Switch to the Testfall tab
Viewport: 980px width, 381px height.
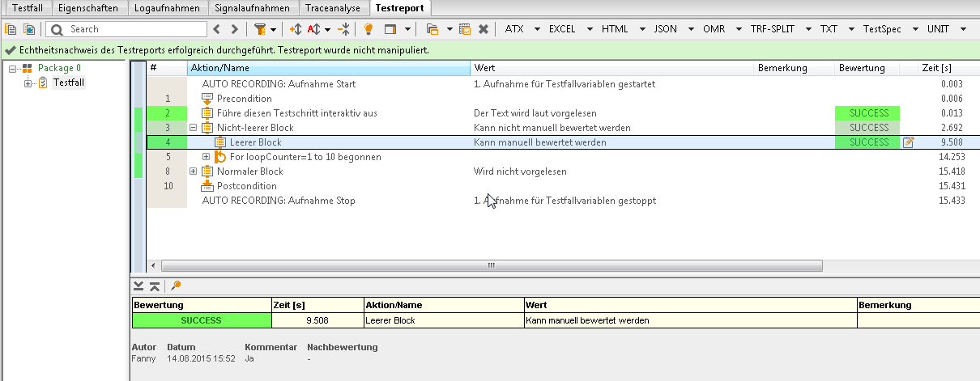28,8
